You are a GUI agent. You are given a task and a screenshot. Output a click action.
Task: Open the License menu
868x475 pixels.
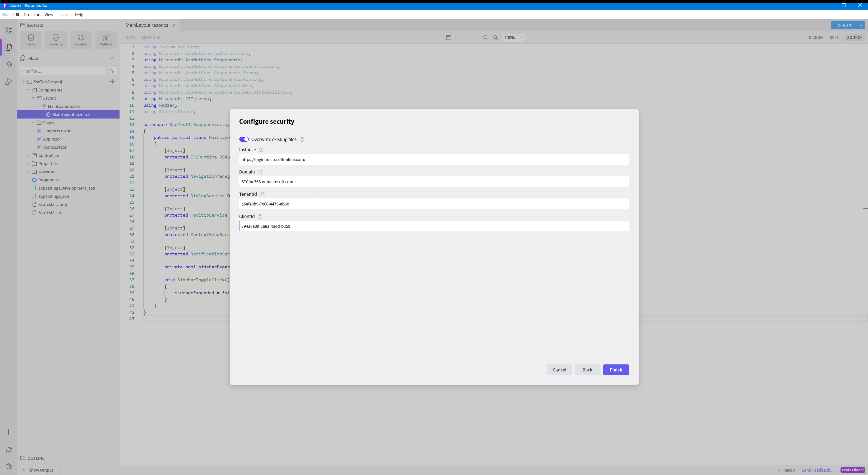pos(64,15)
